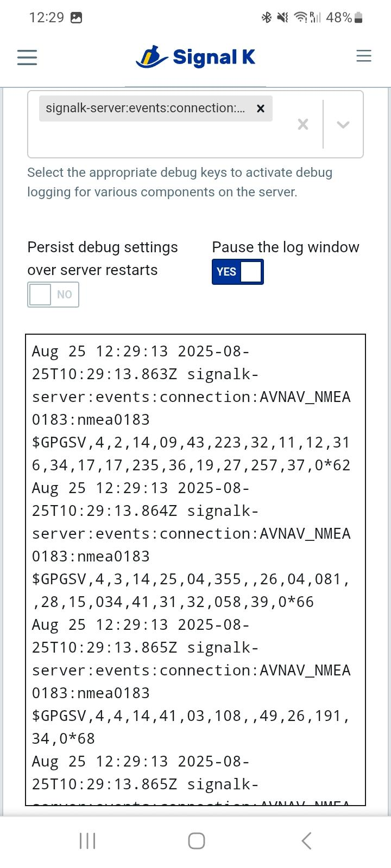
Task: Click the Signal K logo
Action: point(195,57)
